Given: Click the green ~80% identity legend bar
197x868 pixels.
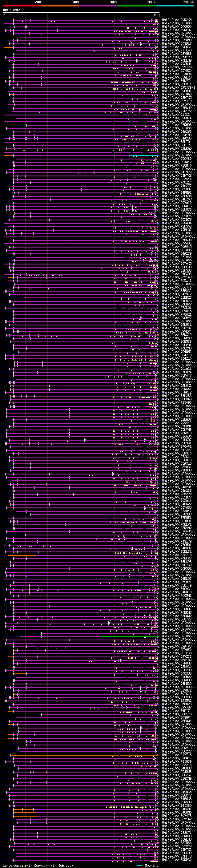Looking at the screenshot, I should point(137,6).
